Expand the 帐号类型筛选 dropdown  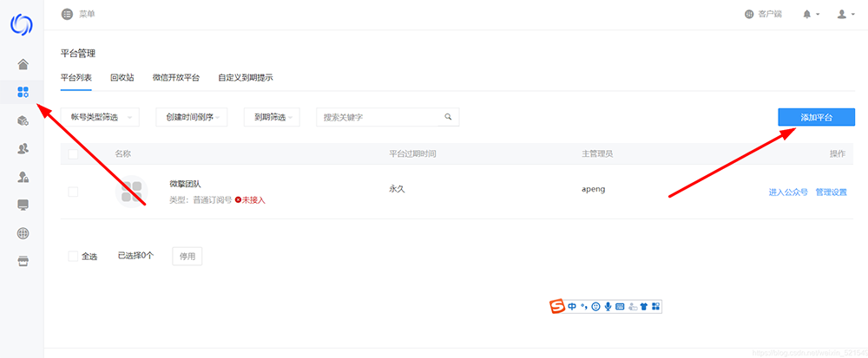(x=100, y=117)
